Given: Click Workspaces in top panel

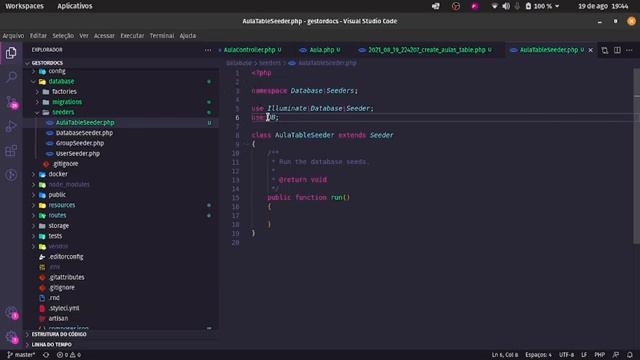Looking at the screenshot, I should [x=24, y=6].
